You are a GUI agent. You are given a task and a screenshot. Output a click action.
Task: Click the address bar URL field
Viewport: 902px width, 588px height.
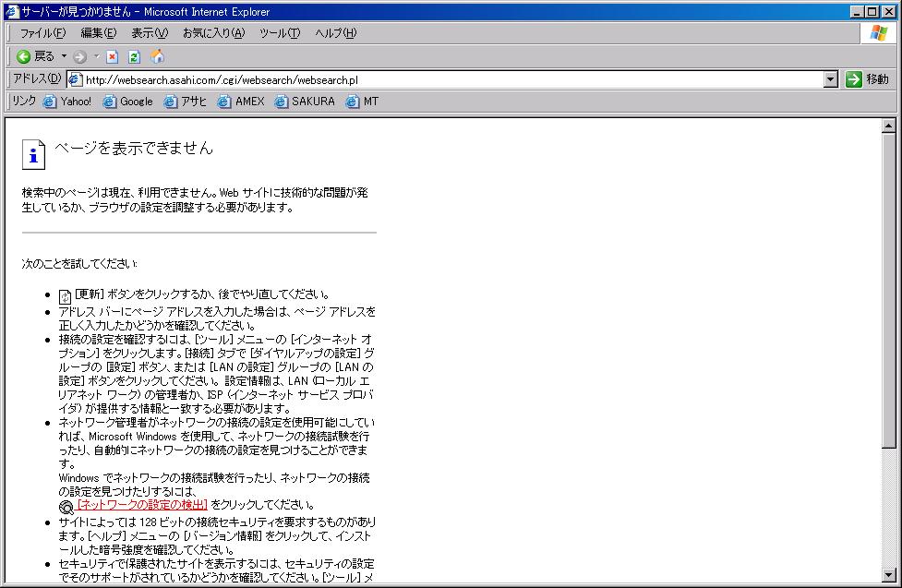443,79
